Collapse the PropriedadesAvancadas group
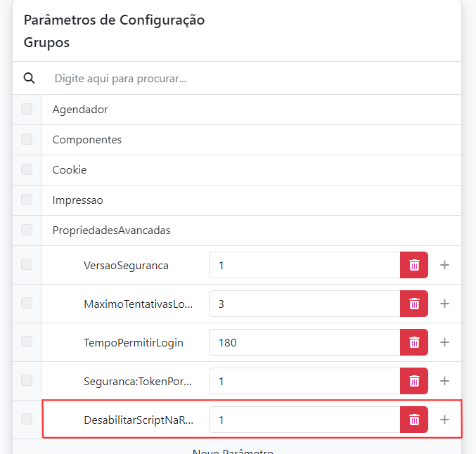 111,230
